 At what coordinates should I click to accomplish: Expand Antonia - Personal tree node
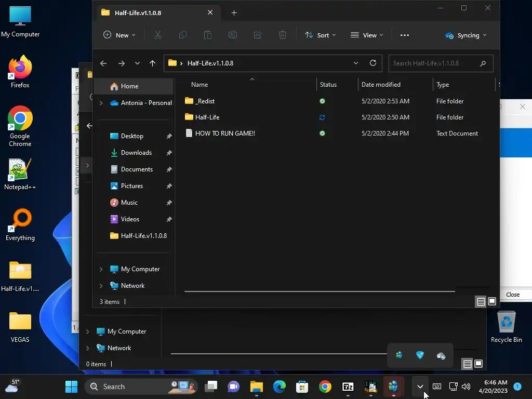(101, 103)
